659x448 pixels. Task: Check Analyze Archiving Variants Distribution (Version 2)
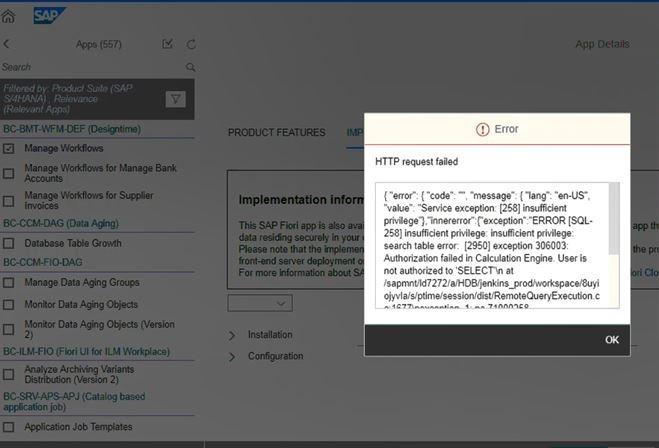[x=8, y=374]
